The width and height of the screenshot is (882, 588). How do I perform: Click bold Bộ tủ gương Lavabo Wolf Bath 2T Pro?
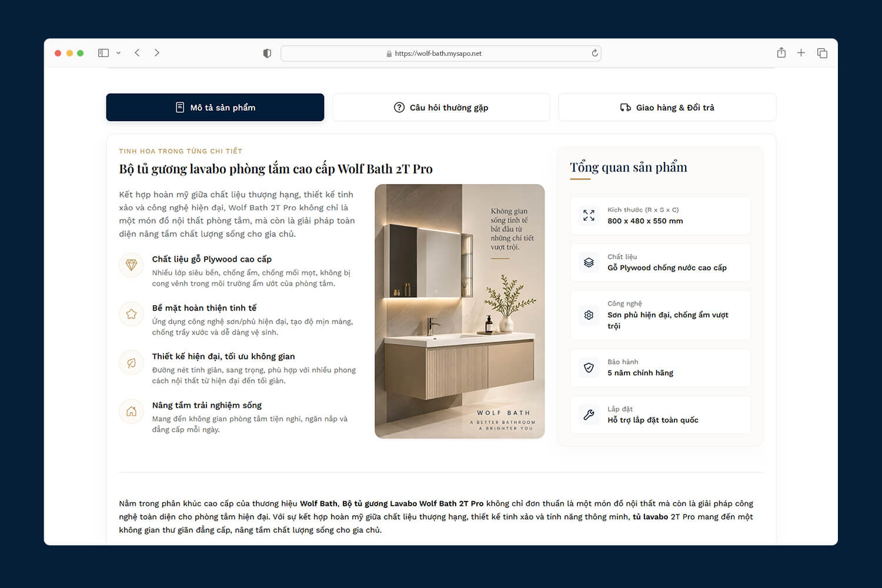[413, 503]
